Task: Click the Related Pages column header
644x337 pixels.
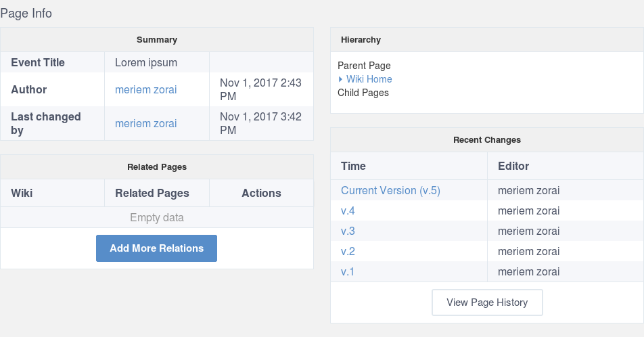Action: coord(152,193)
